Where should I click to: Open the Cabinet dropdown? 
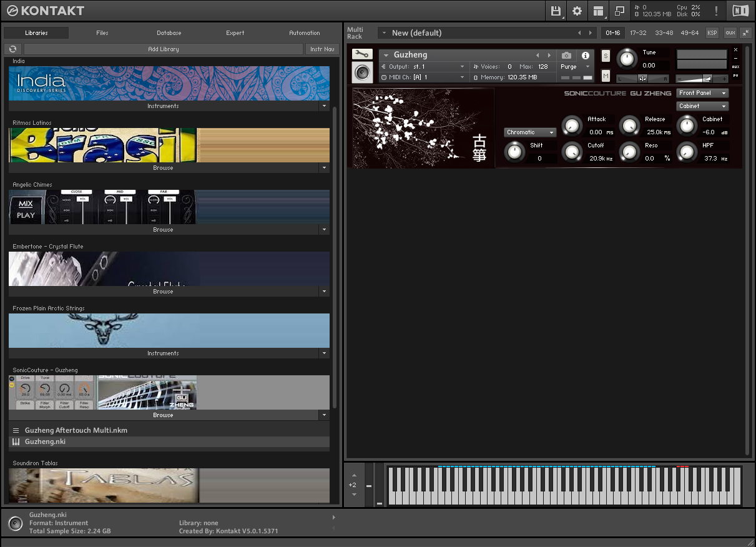(x=702, y=106)
